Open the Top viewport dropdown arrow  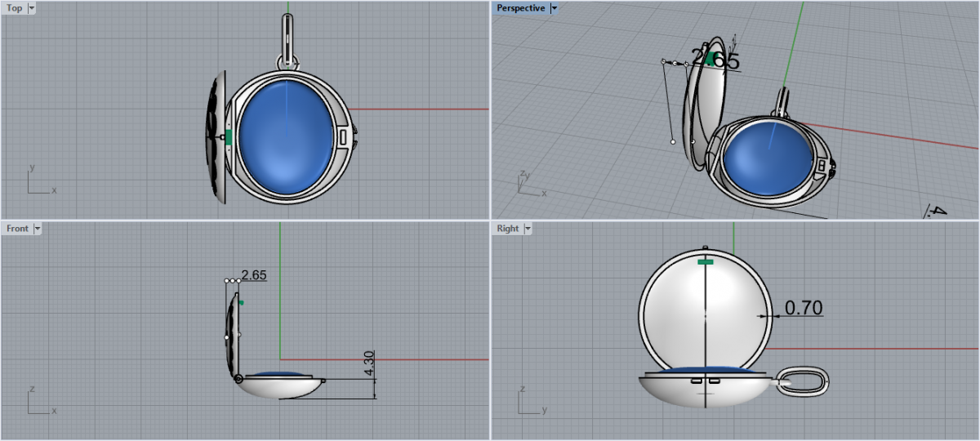pyautogui.click(x=31, y=8)
